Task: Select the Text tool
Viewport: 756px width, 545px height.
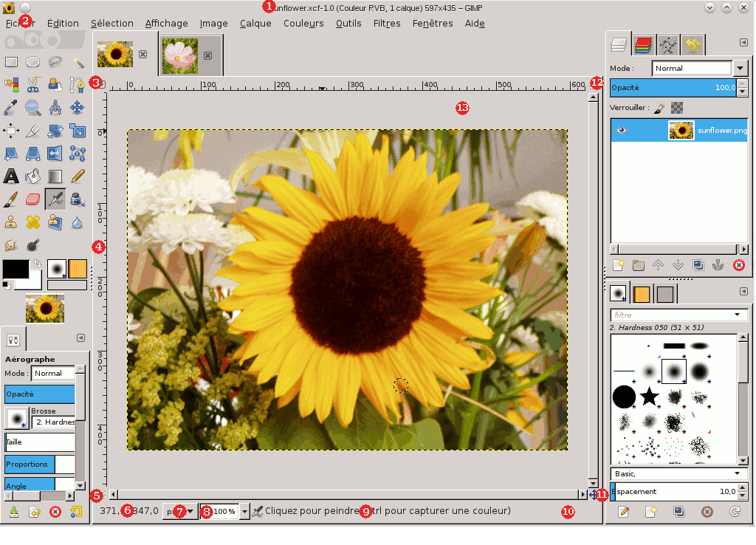Action: [x=11, y=176]
